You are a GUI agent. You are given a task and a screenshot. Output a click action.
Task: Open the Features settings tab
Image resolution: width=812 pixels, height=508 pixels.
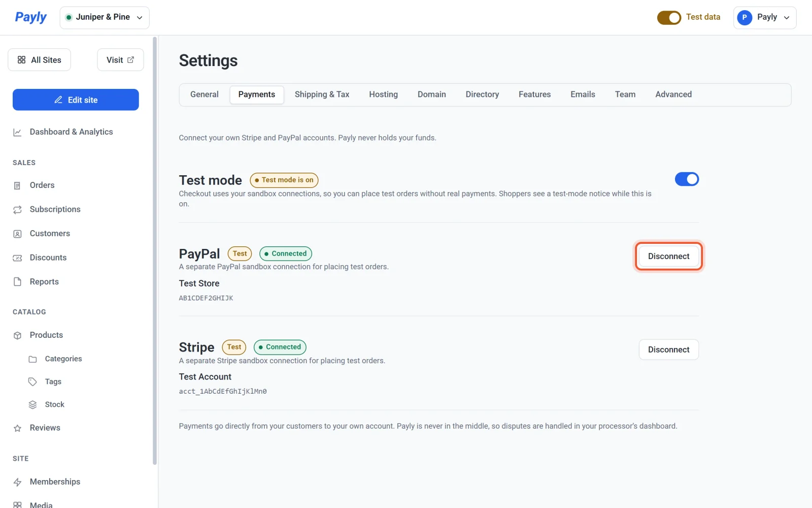534,94
